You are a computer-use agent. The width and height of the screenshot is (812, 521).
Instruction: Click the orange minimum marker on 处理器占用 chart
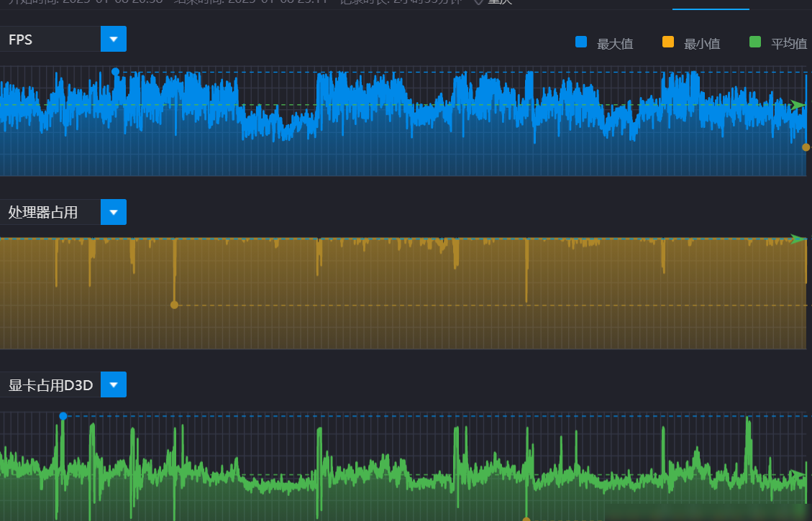[175, 305]
